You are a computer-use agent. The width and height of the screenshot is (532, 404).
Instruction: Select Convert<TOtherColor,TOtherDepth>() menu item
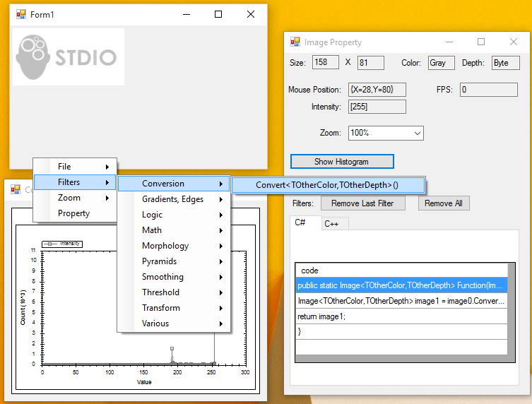[x=328, y=185]
